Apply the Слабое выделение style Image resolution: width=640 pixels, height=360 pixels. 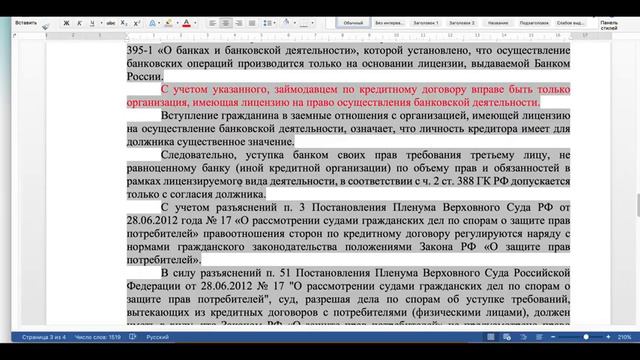(x=570, y=23)
